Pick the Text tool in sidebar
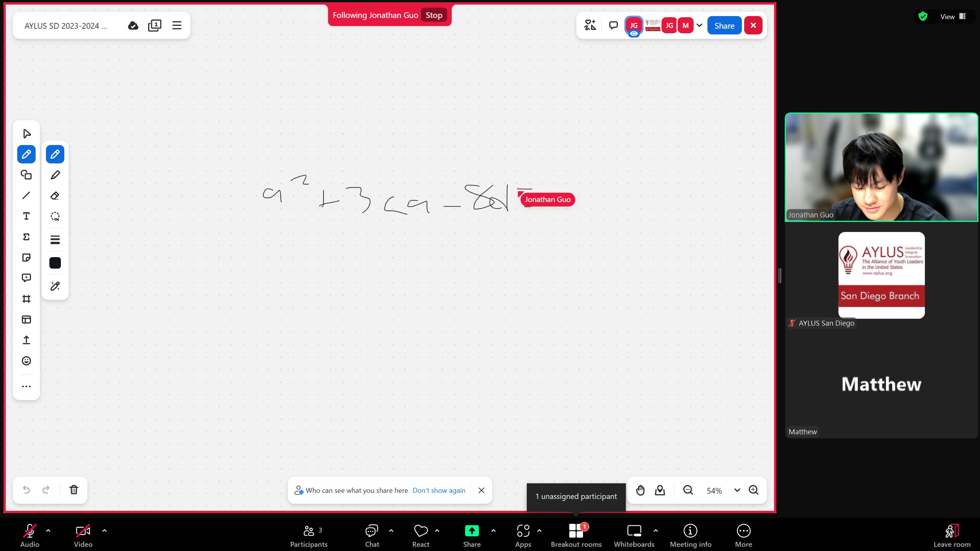 26,216
